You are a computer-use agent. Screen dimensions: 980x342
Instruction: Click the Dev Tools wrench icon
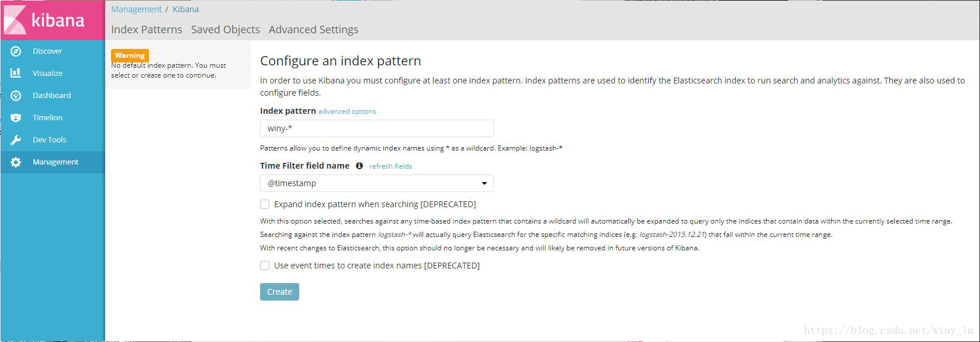pyautogui.click(x=16, y=140)
